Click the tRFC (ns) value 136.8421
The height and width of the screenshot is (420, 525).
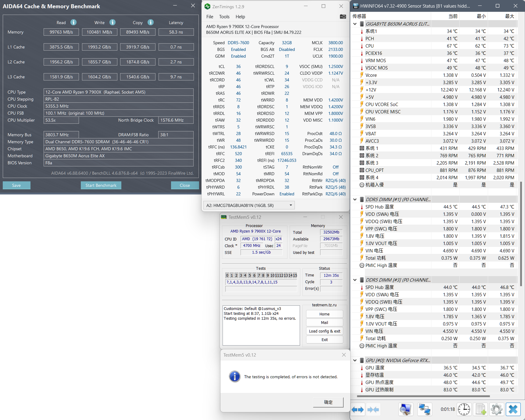point(238,147)
